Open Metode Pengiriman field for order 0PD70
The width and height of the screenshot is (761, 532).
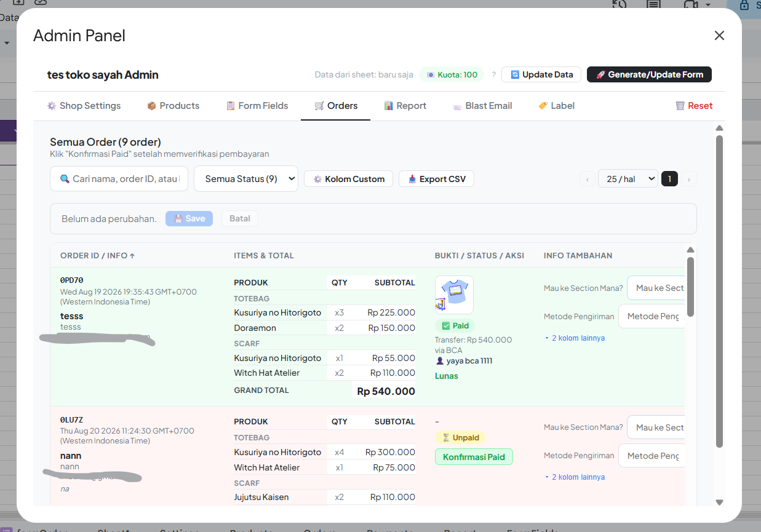pyautogui.click(x=651, y=316)
